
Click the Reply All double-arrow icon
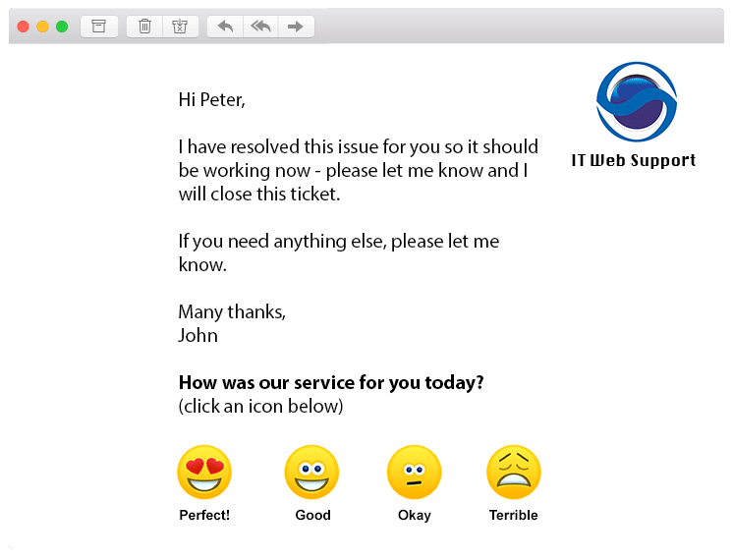point(260,27)
